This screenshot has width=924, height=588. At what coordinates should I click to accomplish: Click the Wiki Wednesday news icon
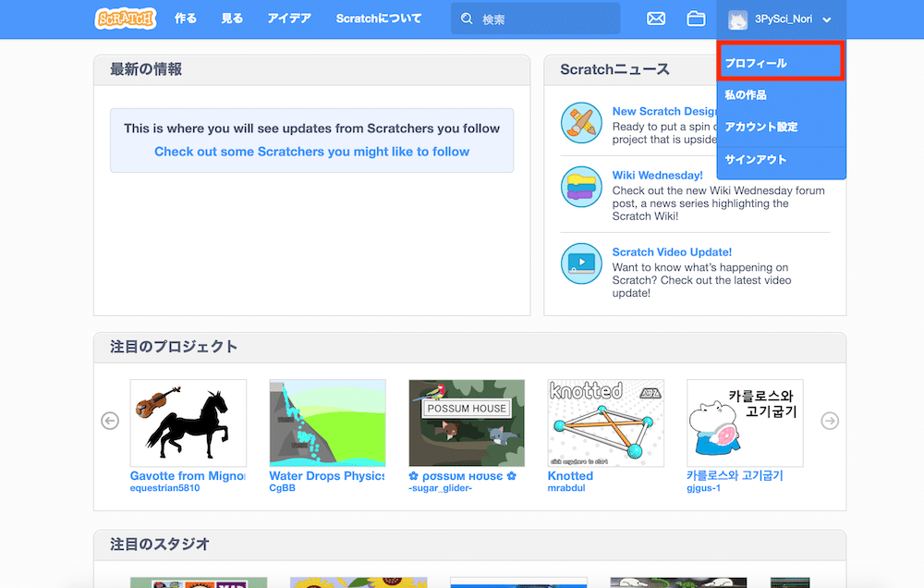coord(581,187)
